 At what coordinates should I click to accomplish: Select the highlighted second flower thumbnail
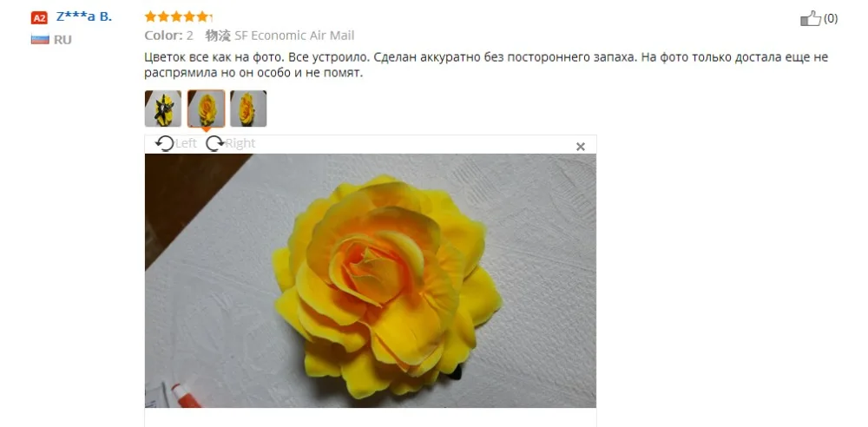click(206, 108)
